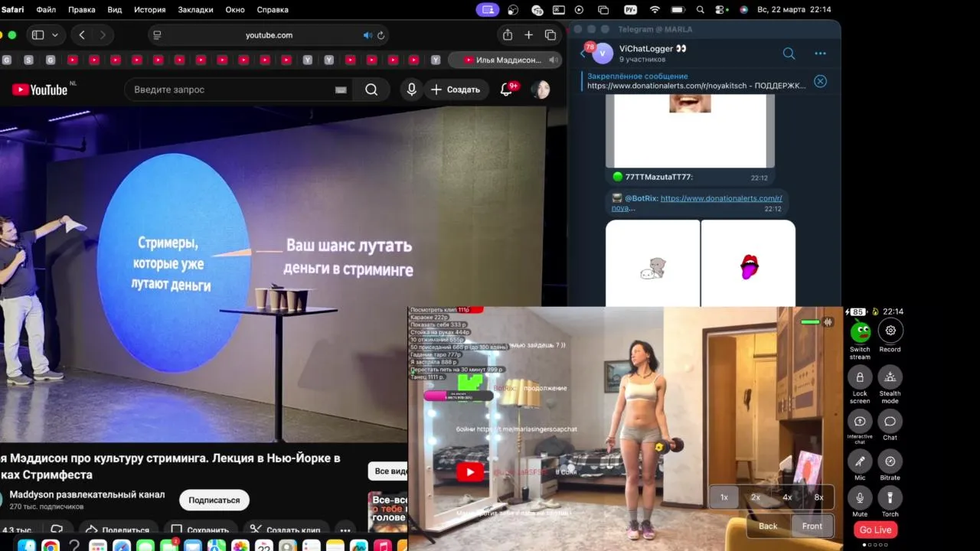Select 2x camera zoom
Image resolution: width=980 pixels, height=551 pixels.
pyautogui.click(x=756, y=497)
